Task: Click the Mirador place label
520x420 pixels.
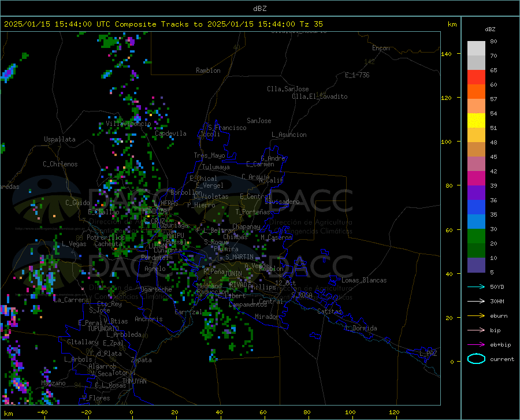Action: click(x=266, y=317)
